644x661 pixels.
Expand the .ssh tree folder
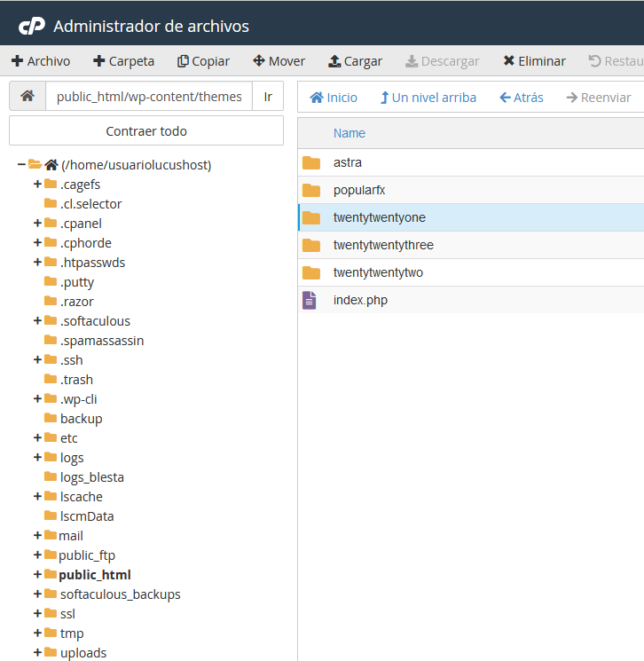[x=37, y=360]
